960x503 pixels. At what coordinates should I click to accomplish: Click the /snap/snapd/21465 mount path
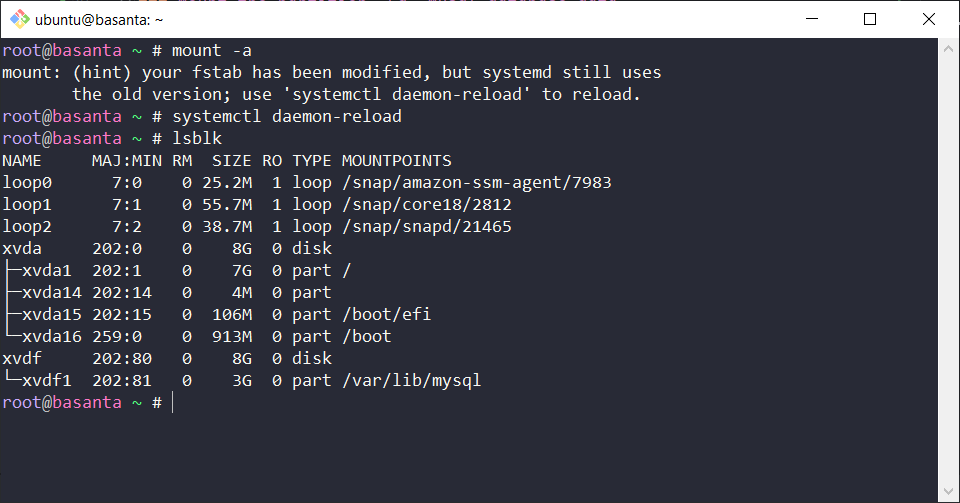[x=426, y=226]
